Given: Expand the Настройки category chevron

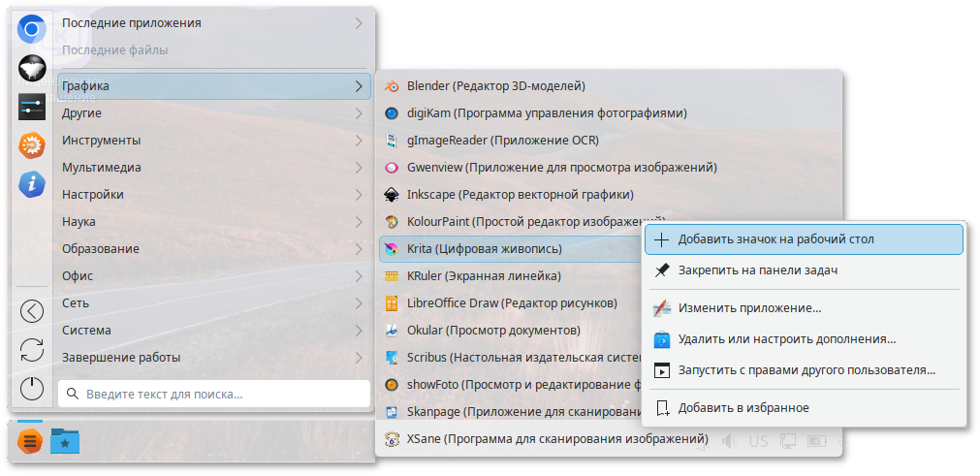Looking at the screenshot, I should point(359,195).
